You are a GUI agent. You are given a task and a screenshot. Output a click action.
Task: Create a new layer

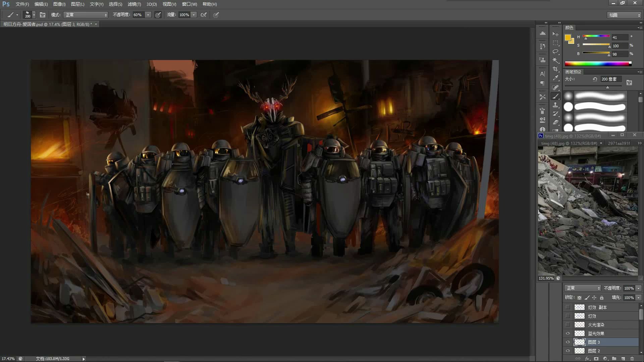point(623,359)
